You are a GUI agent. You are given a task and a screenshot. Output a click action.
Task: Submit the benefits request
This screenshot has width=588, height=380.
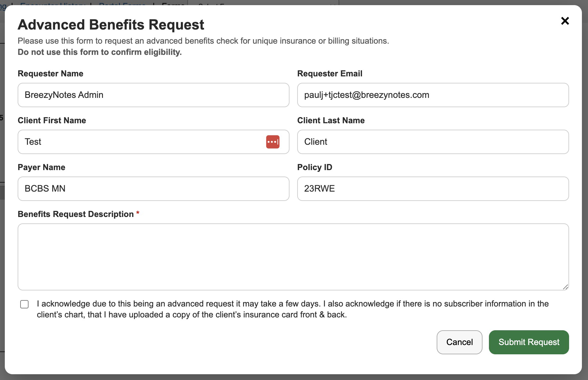click(529, 342)
